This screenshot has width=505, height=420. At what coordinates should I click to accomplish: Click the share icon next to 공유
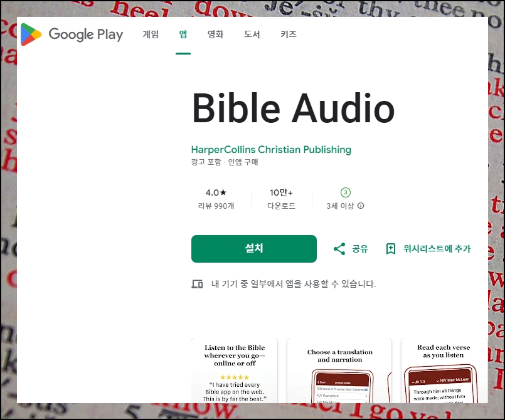(339, 249)
